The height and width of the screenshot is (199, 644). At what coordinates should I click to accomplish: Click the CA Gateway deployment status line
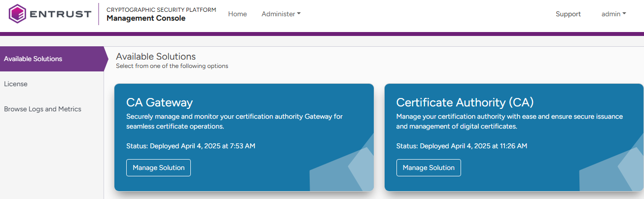pos(190,146)
